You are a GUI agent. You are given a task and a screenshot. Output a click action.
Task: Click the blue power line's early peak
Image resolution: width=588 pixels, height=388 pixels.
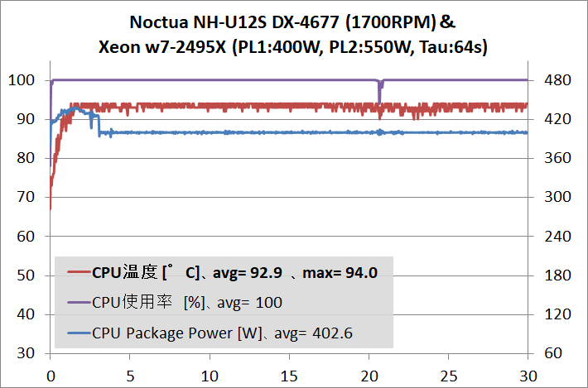(x=75, y=109)
